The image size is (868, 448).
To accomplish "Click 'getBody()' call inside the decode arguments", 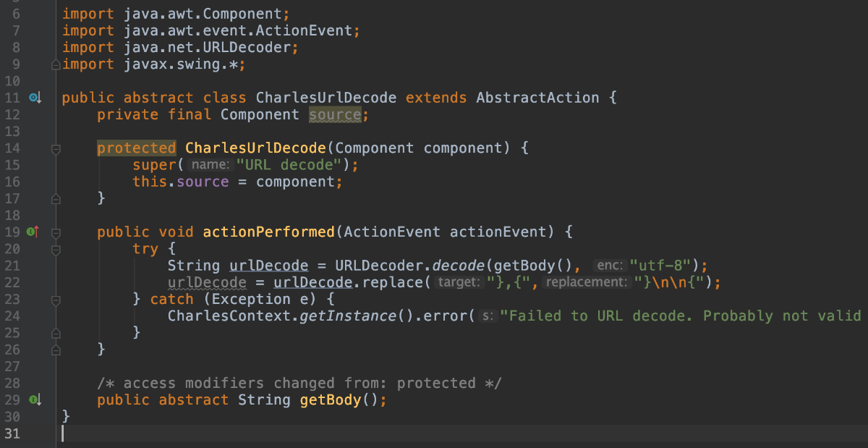I will coord(534,266).
